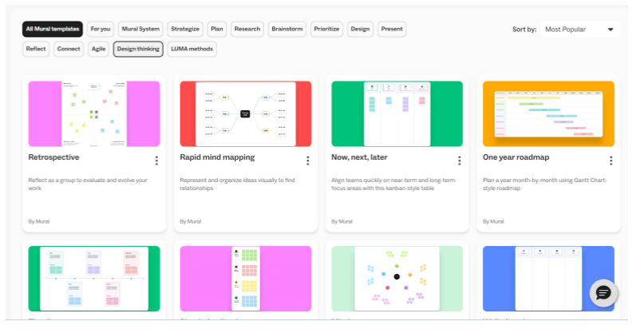Choose the LUMA methods category
The width and height of the screenshot is (644, 333).
(x=192, y=50)
